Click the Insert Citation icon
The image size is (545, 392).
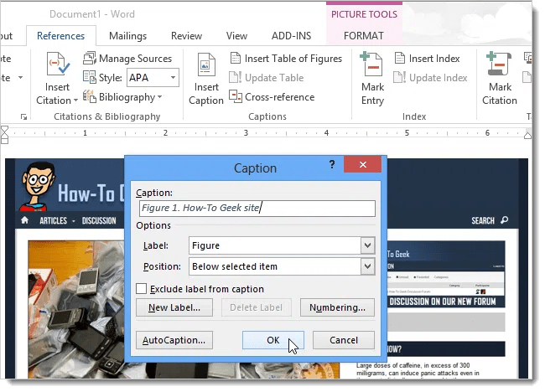click(58, 64)
